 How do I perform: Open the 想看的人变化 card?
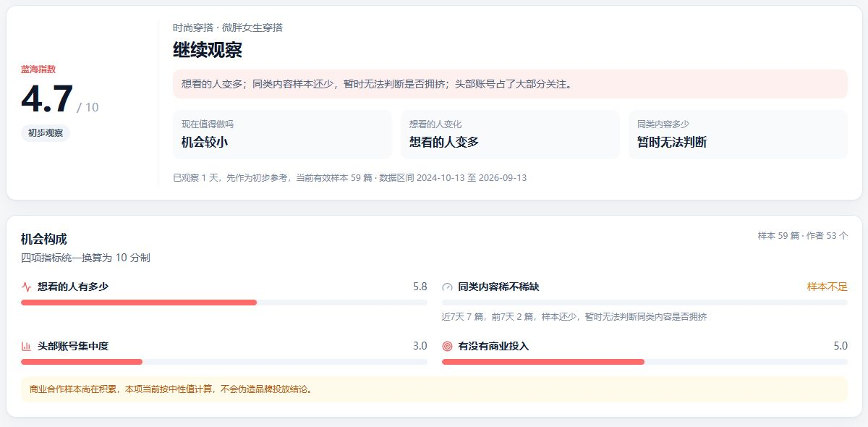pos(510,135)
